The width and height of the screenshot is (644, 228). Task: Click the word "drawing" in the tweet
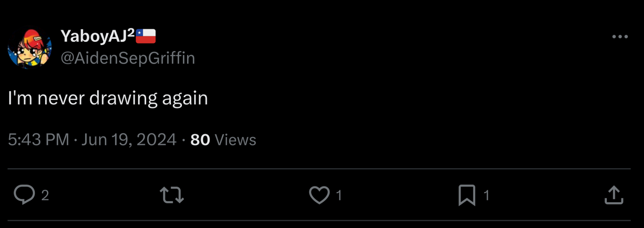coord(123,98)
